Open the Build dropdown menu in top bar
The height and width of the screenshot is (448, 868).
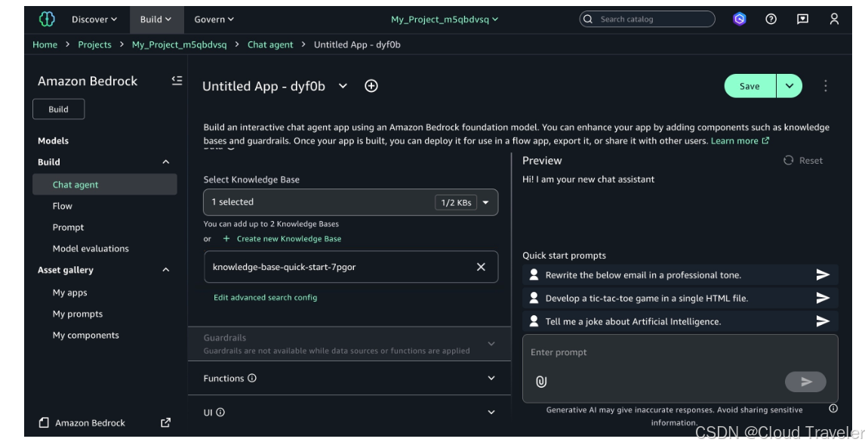[x=155, y=20]
